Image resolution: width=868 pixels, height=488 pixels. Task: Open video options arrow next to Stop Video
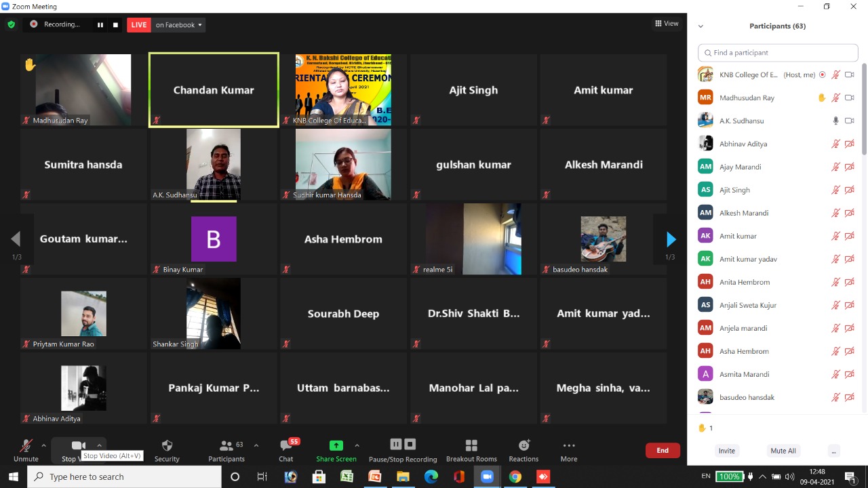(99, 445)
